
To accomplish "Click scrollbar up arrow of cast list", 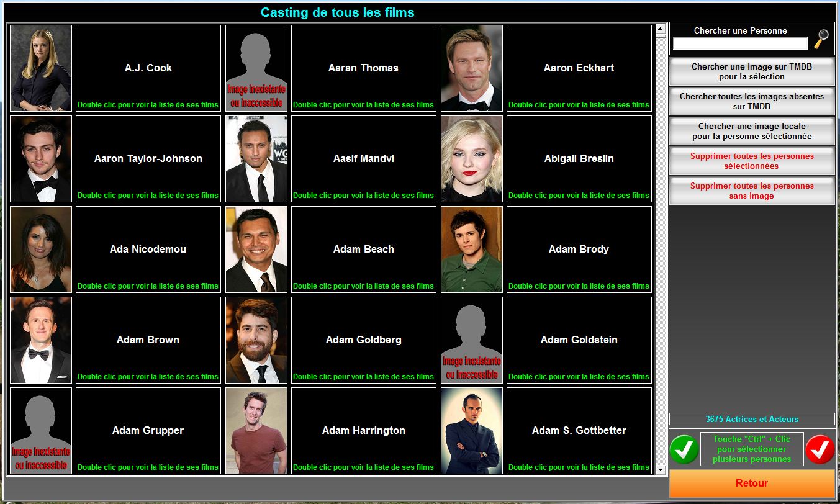I will click(x=661, y=29).
